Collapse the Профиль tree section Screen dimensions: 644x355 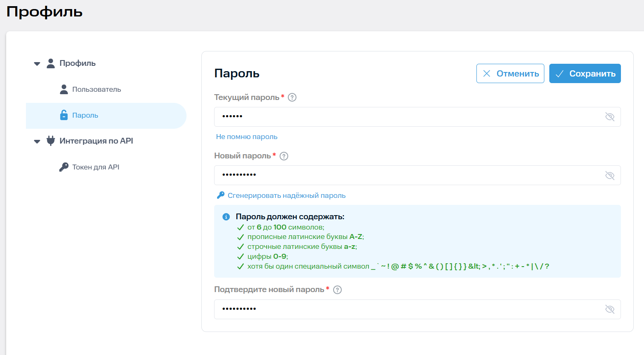[37, 64]
